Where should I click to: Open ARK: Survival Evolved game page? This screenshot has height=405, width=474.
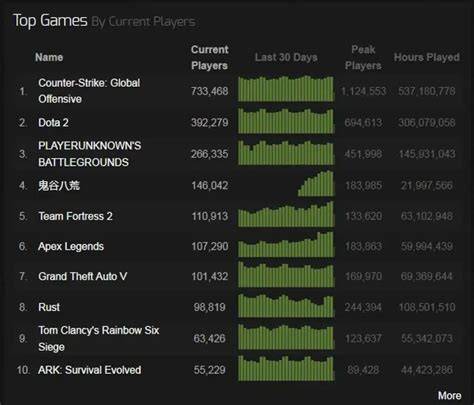[x=89, y=370]
